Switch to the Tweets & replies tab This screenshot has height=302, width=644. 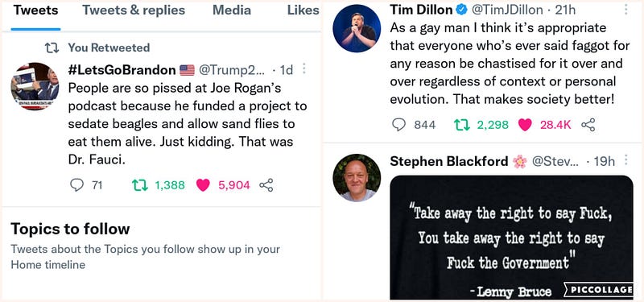(134, 10)
